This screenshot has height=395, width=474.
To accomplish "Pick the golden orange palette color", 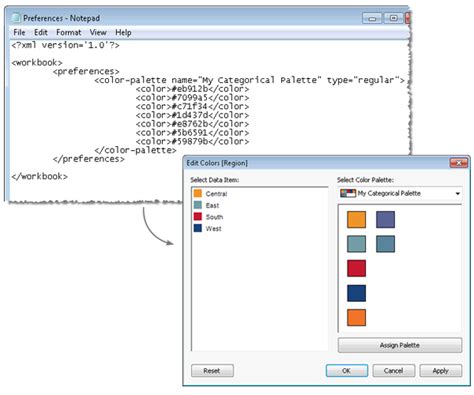I will pyautogui.click(x=356, y=219).
